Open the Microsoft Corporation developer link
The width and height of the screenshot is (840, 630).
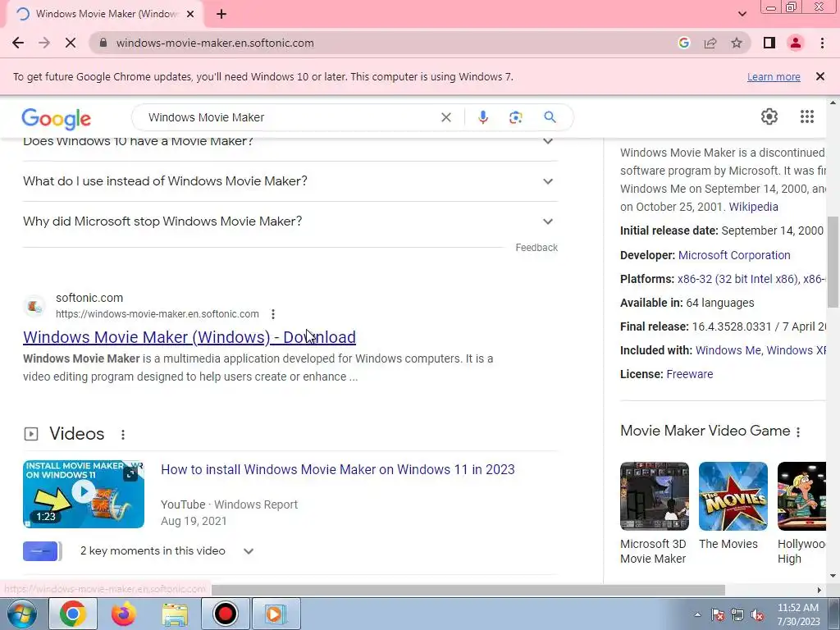pos(734,255)
